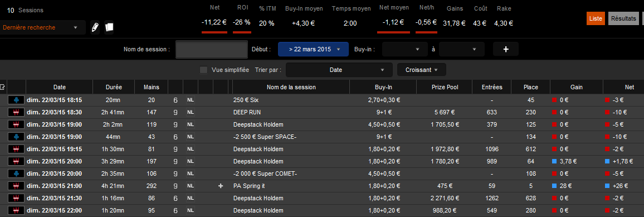Click the blue gain square beside 3,78 €
The width and height of the screenshot is (644, 217).
554,162
